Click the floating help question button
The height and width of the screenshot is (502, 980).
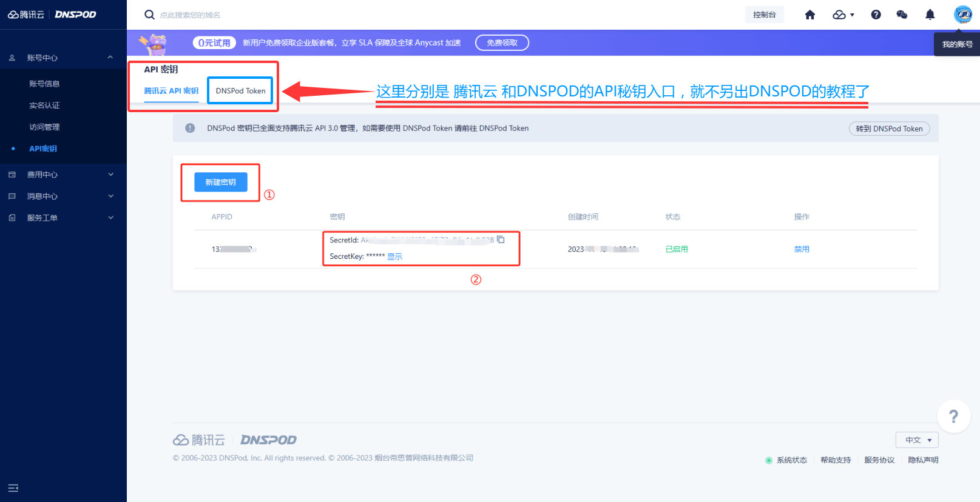pyautogui.click(x=953, y=417)
